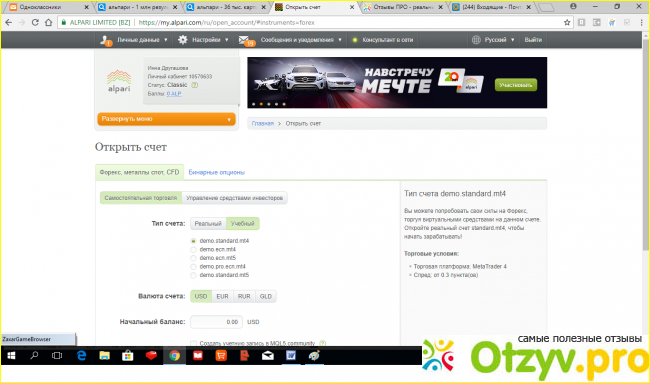Click the green Участвовать banner button

(x=516, y=85)
